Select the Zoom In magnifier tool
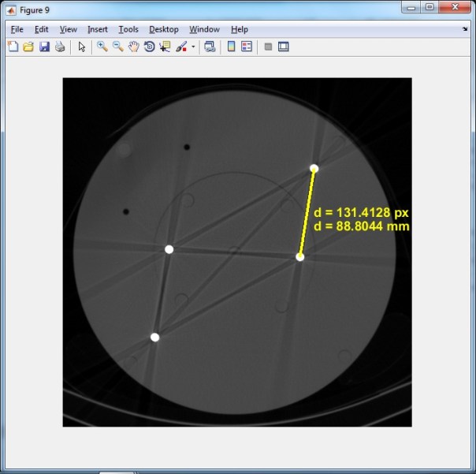Screen dimensions: 476x474 (x=102, y=47)
